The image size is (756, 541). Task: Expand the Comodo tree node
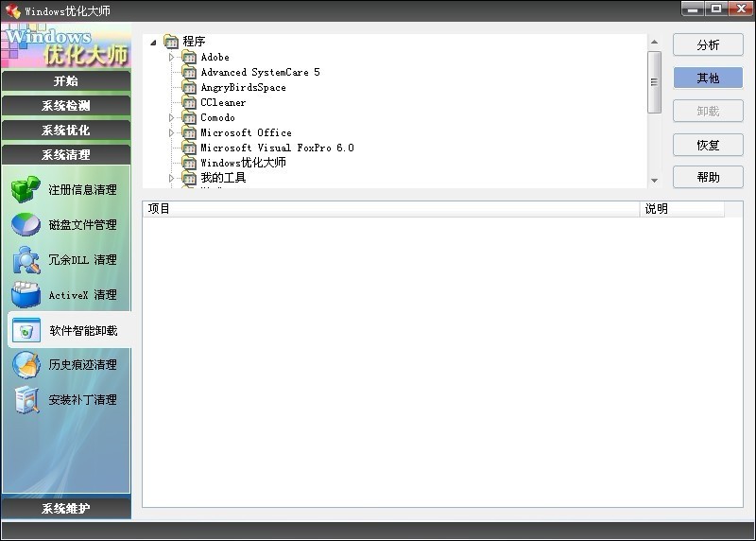[x=171, y=117]
